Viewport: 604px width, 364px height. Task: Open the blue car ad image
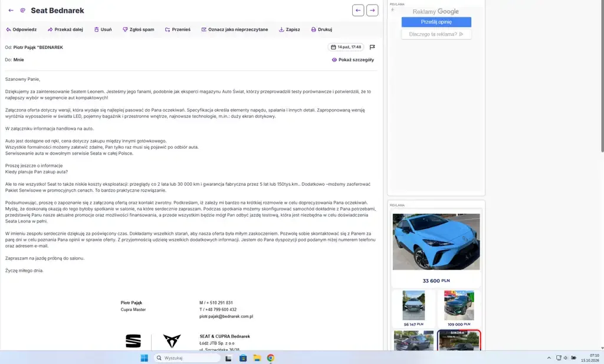pos(436,241)
